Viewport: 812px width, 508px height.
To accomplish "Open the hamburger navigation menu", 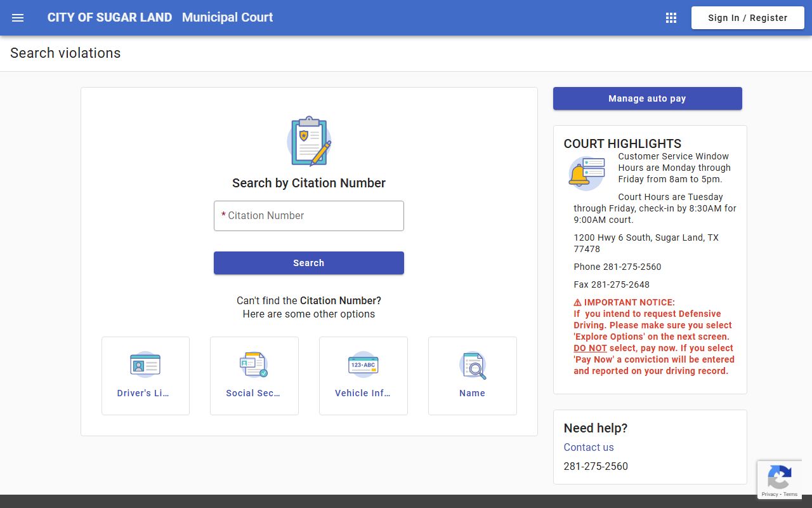I will pyautogui.click(x=18, y=18).
